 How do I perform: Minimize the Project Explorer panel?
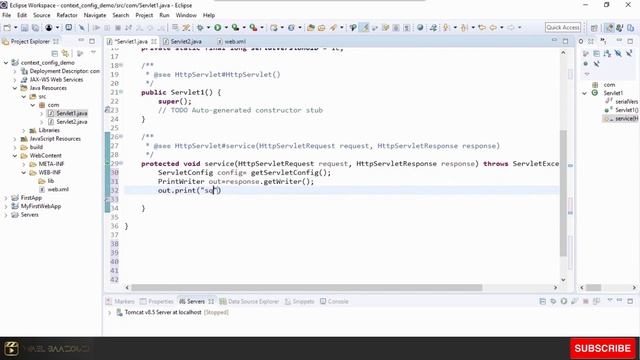(81, 40)
